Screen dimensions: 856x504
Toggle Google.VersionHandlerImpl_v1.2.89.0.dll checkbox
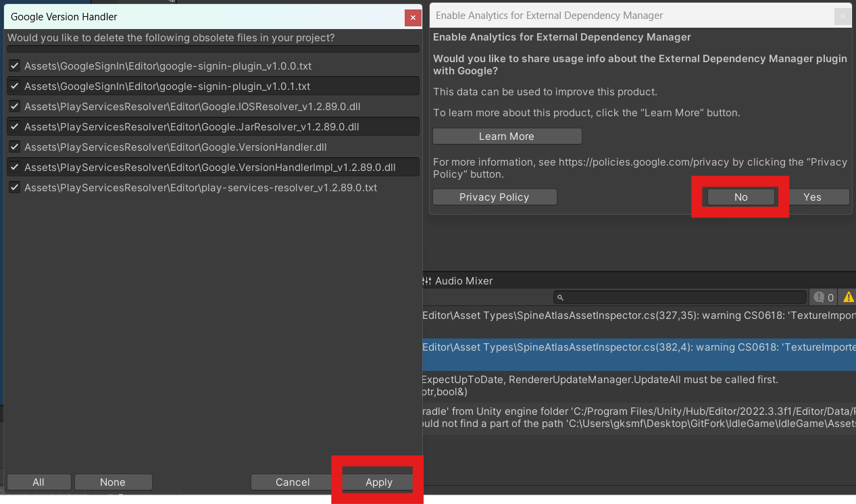pyautogui.click(x=14, y=168)
